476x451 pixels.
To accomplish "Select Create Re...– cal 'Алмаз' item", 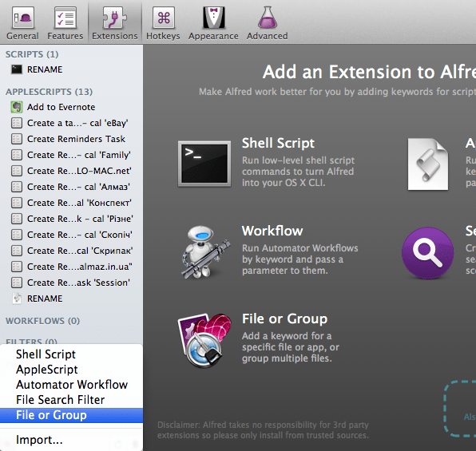I will tap(78, 187).
